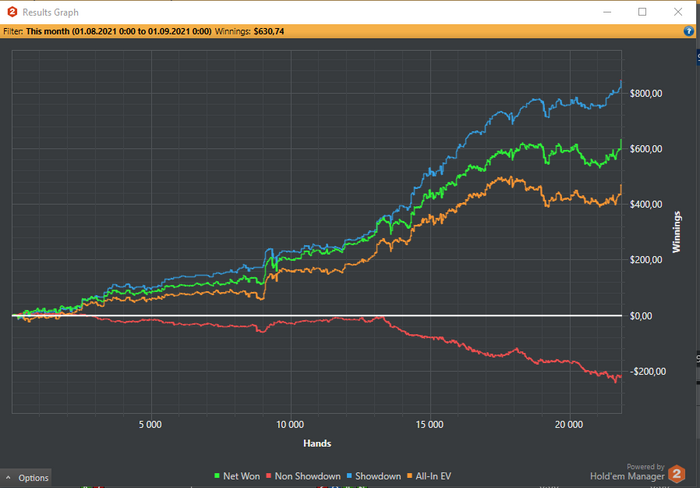Click the $800,00 axis label
The image size is (700, 488).
pyautogui.click(x=646, y=93)
